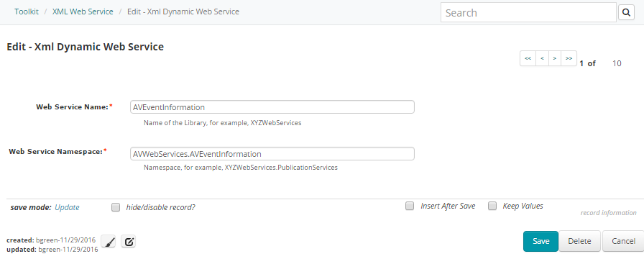
Task: Navigate to XML Web Service breadcrumb
Action: [x=83, y=12]
